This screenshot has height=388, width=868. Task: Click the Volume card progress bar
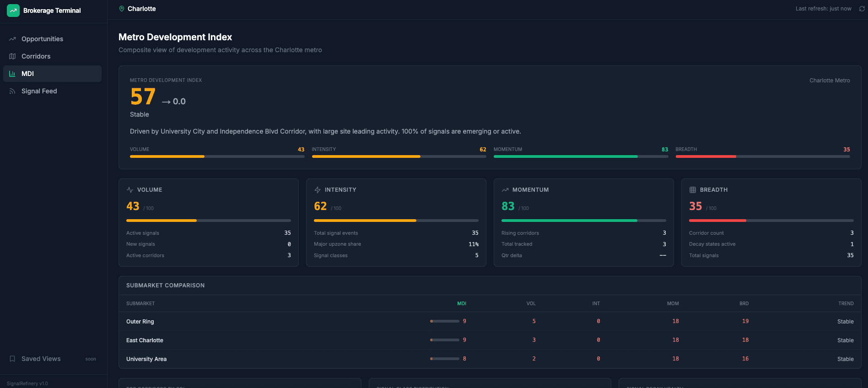coord(209,221)
